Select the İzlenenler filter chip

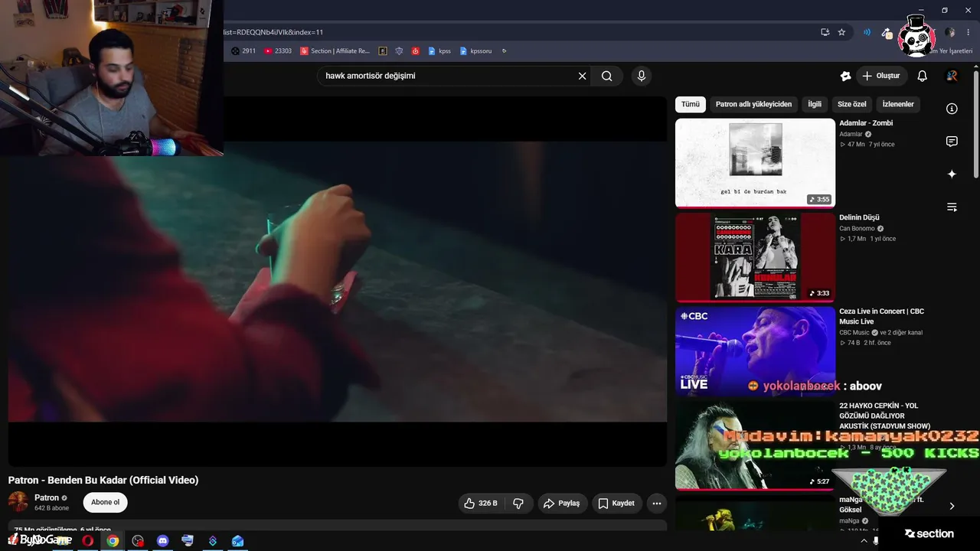(x=898, y=104)
